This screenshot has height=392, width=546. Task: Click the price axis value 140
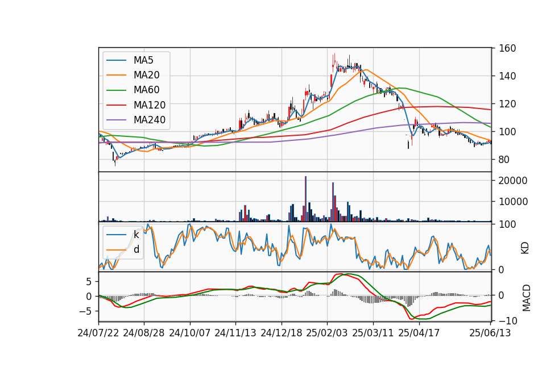point(507,76)
